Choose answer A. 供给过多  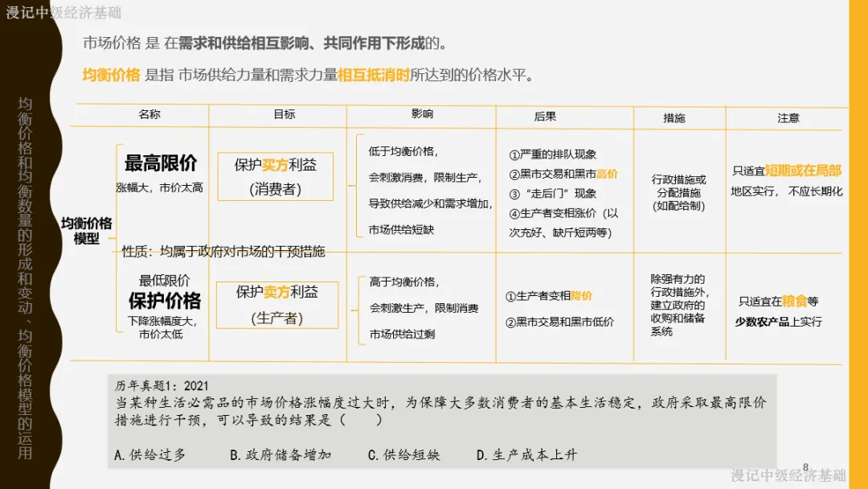pyautogui.click(x=150, y=455)
